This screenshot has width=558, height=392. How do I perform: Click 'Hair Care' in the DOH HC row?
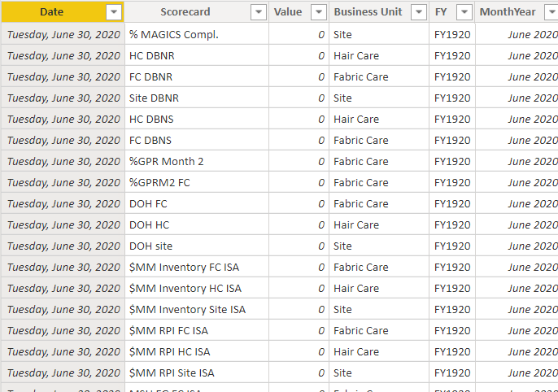point(379,225)
